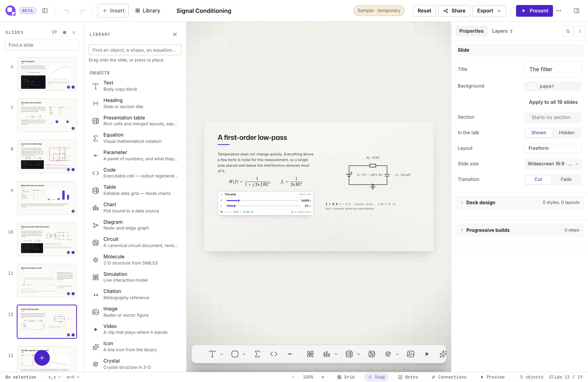The image size is (588, 382).
Task: Zoom out with the minus icon
Action: (293, 377)
